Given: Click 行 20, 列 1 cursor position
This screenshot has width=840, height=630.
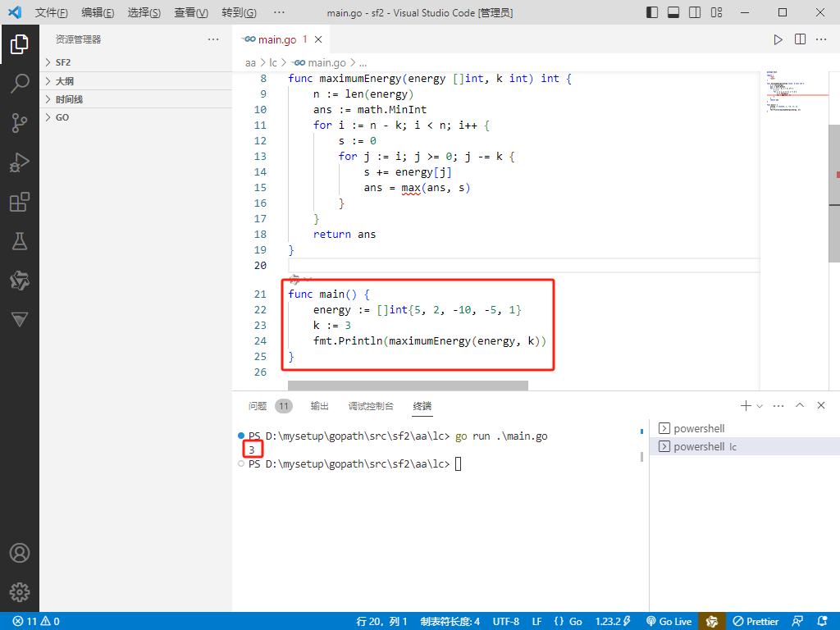Looking at the screenshot, I should click(x=381, y=622).
